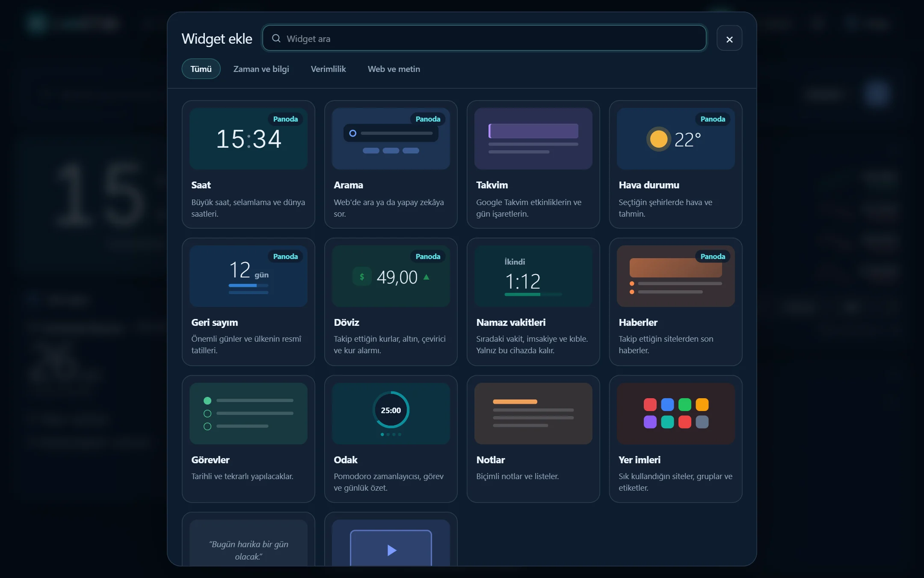Click the 'Takip ettiğin sitelerden son haberler' description
The image size is (924, 578).
point(666,344)
